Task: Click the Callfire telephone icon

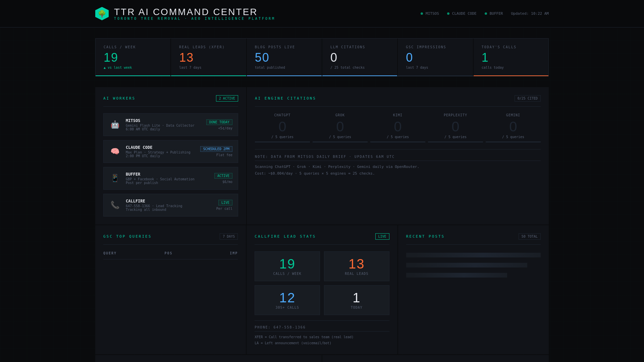Action: point(115,205)
